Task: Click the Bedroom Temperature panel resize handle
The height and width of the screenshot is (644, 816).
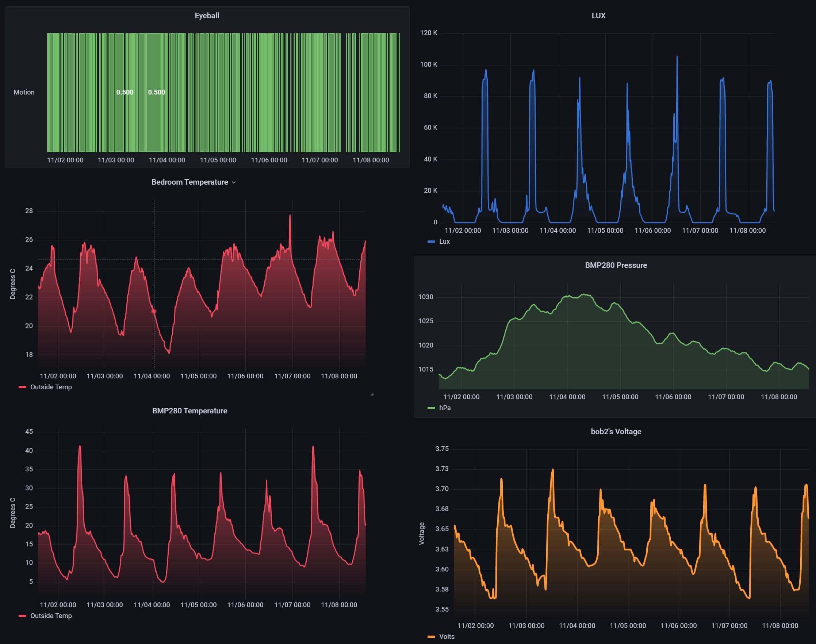Action: pos(372,394)
